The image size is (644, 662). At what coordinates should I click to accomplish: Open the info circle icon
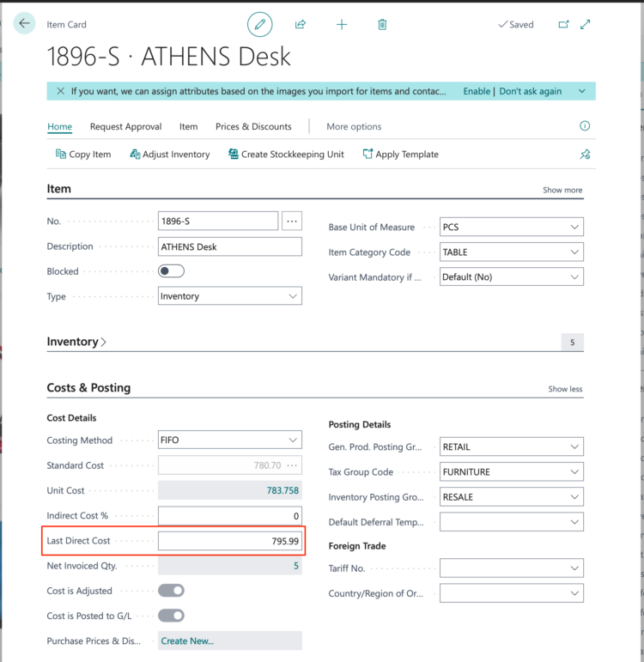coord(585,126)
